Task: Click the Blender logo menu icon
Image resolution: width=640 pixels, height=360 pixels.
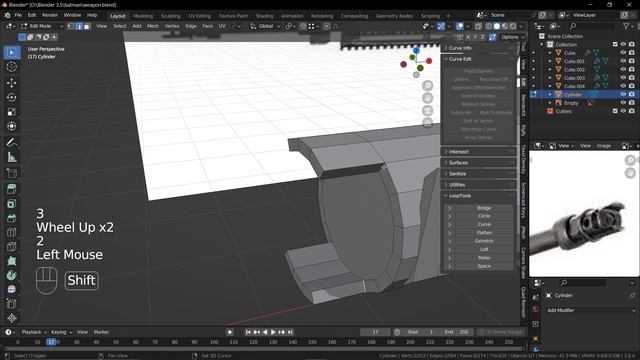Action: pyautogui.click(x=7, y=15)
